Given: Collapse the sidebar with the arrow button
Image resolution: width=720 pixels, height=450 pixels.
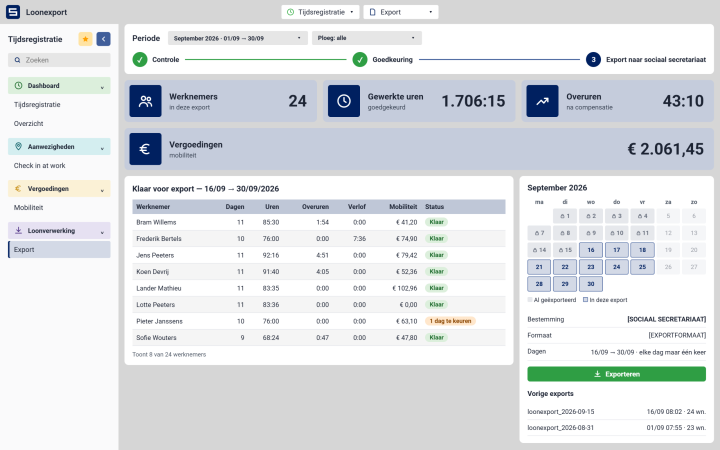Looking at the screenshot, I should (x=103, y=39).
